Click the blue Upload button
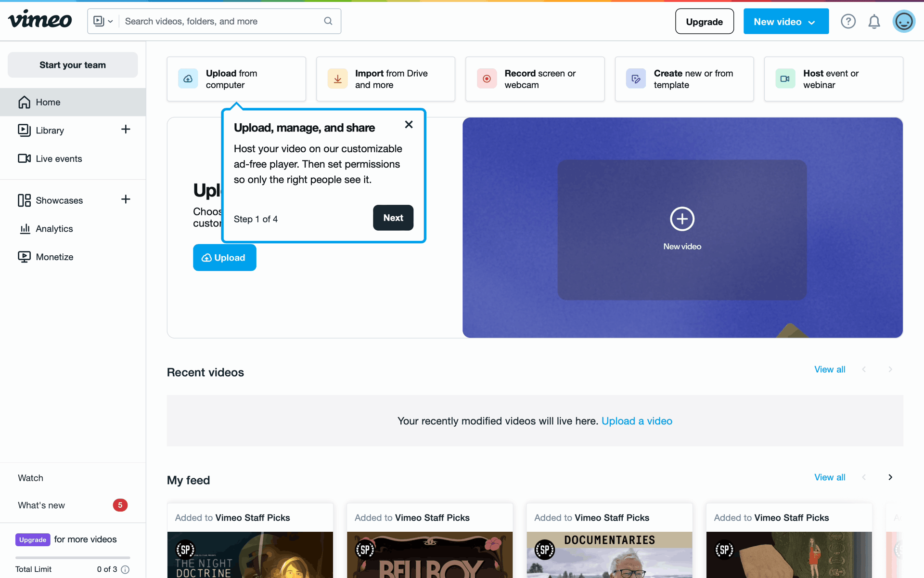 pyautogui.click(x=225, y=258)
